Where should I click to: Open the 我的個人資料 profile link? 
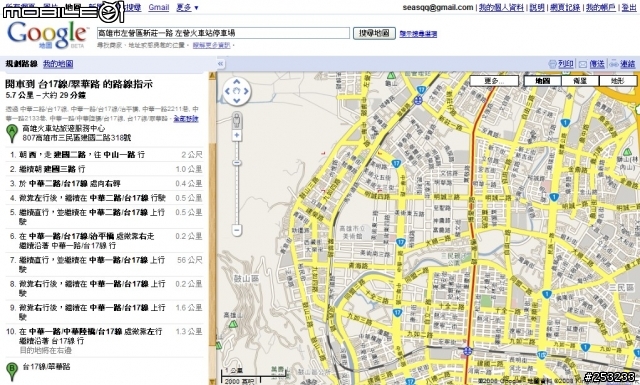tap(501, 7)
